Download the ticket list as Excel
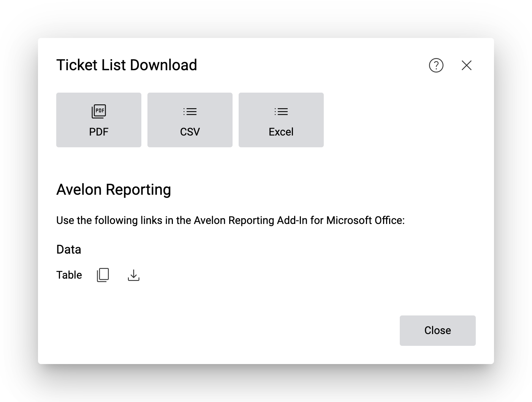Image resolution: width=532 pixels, height=402 pixels. click(281, 120)
